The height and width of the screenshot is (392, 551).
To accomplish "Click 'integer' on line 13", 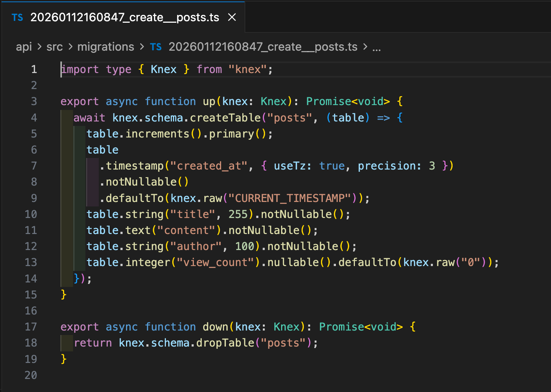I will tap(148, 262).
